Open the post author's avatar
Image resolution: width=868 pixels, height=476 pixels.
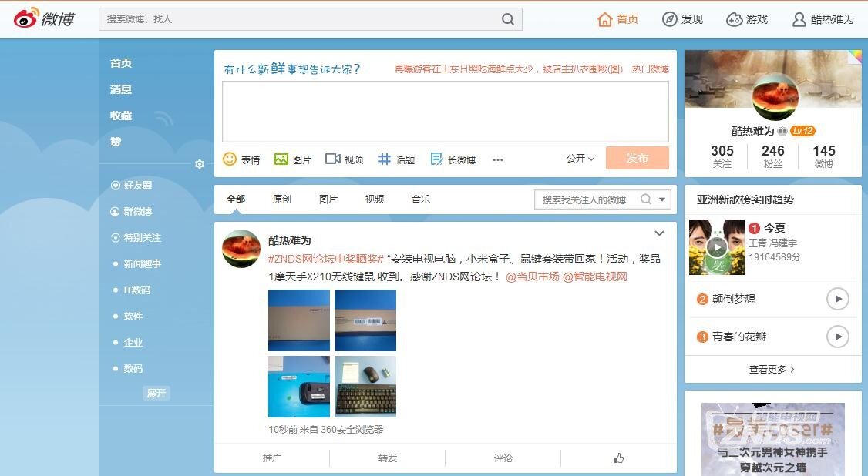[x=241, y=249]
